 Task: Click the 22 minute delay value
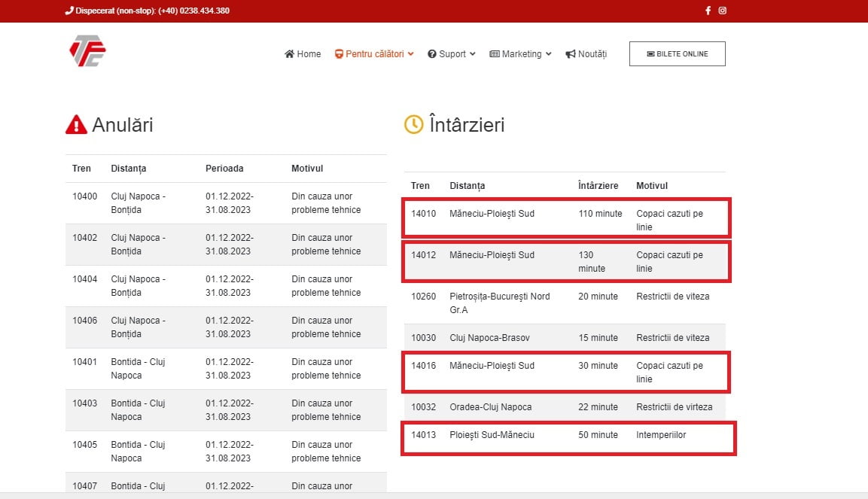click(598, 406)
